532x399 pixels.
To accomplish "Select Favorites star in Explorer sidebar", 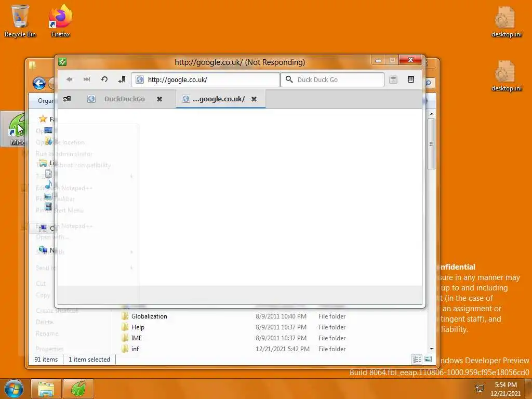I will coord(43,119).
